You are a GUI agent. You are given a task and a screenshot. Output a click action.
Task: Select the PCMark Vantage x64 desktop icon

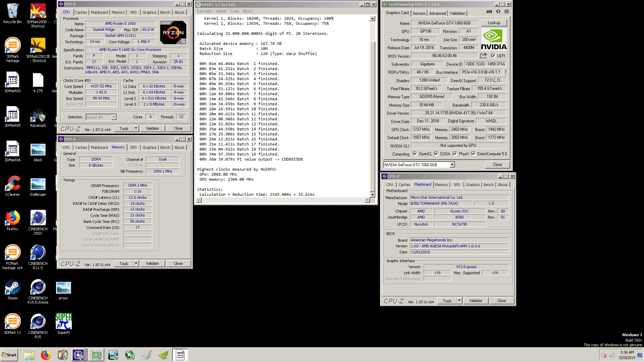[x=12, y=257]
